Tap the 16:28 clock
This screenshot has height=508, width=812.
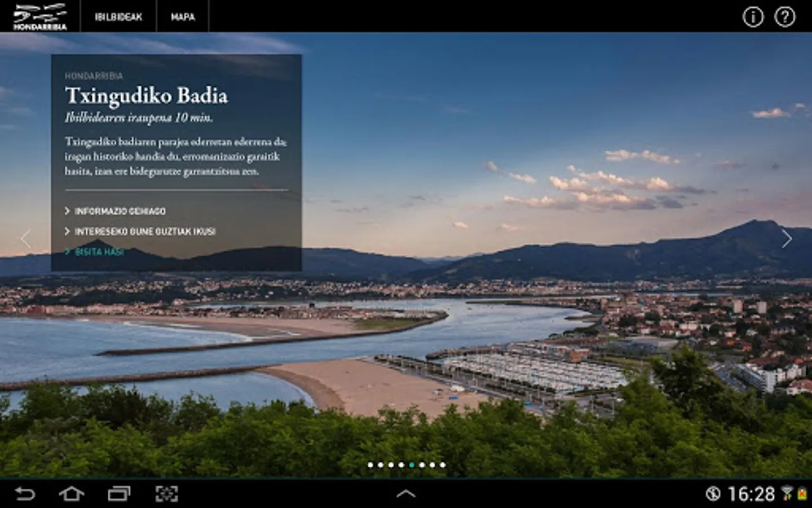751,494
